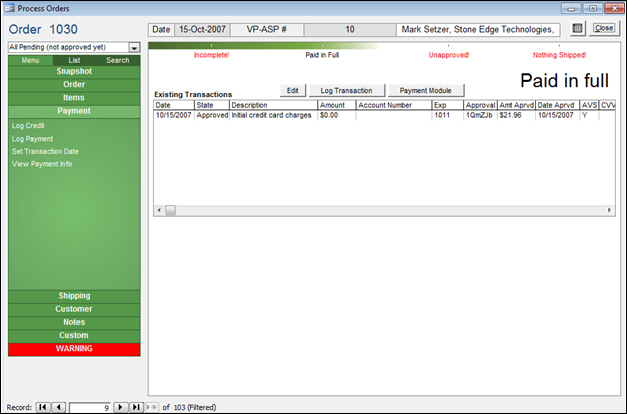The image size is (627, 414).
Task: Jump to last record button
Action: coord(136,407)
